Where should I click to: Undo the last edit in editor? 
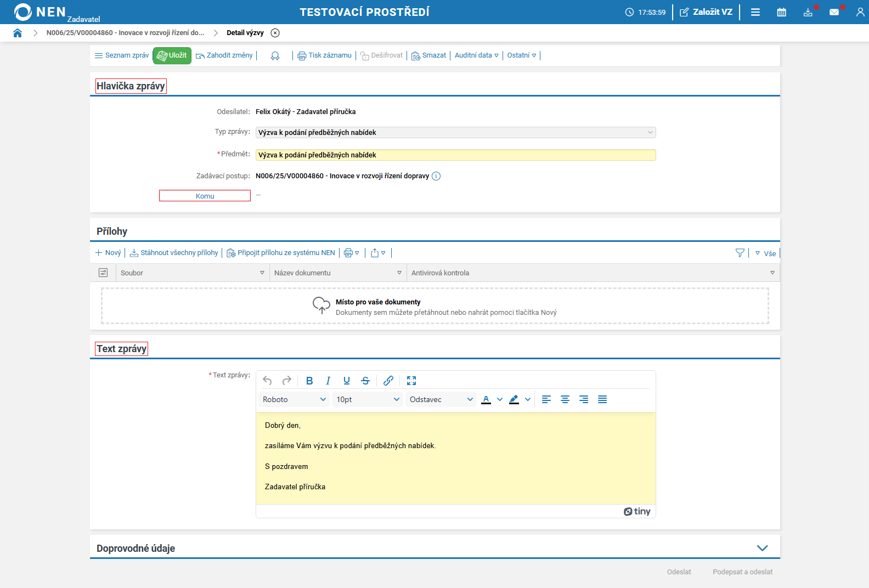coord(267,381)
